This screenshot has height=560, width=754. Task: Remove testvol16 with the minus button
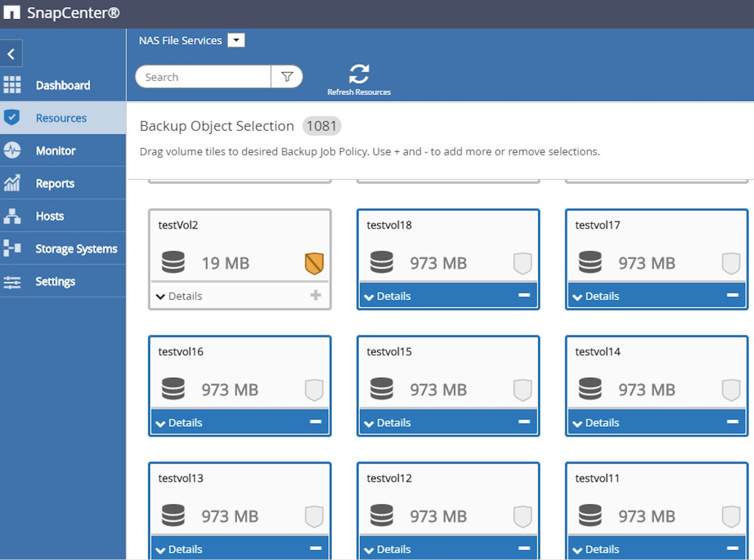(x=315, y=422)
